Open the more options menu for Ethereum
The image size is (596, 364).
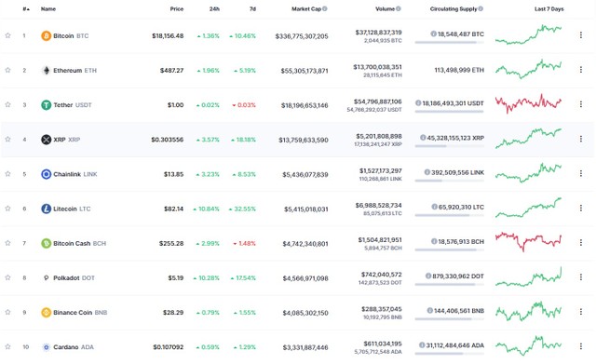581,70
